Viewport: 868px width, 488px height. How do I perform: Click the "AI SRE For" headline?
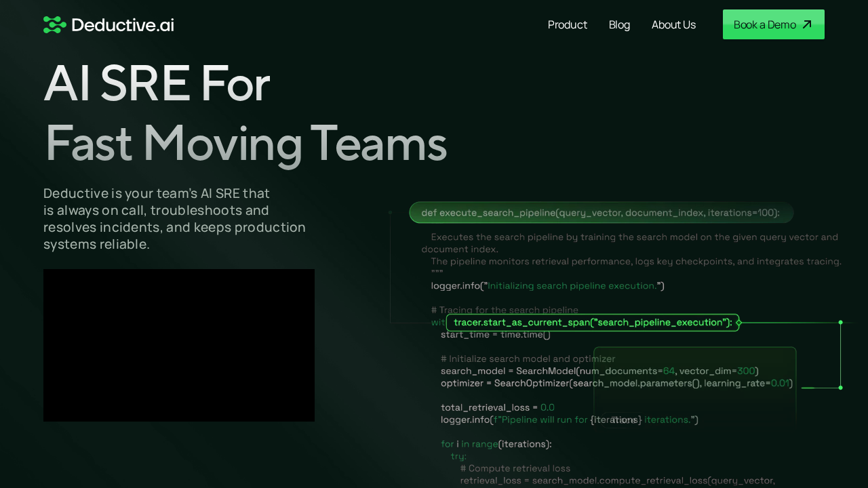157,83
